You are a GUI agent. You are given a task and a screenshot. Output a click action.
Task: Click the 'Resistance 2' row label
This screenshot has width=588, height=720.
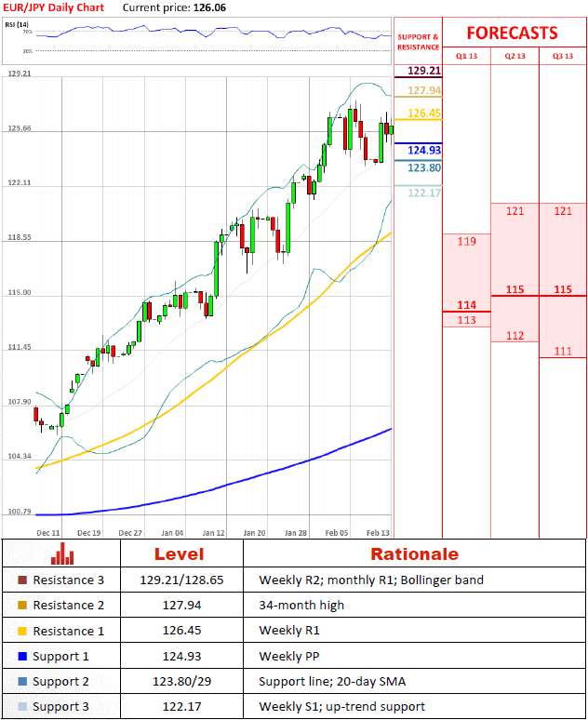pos(69,606)
